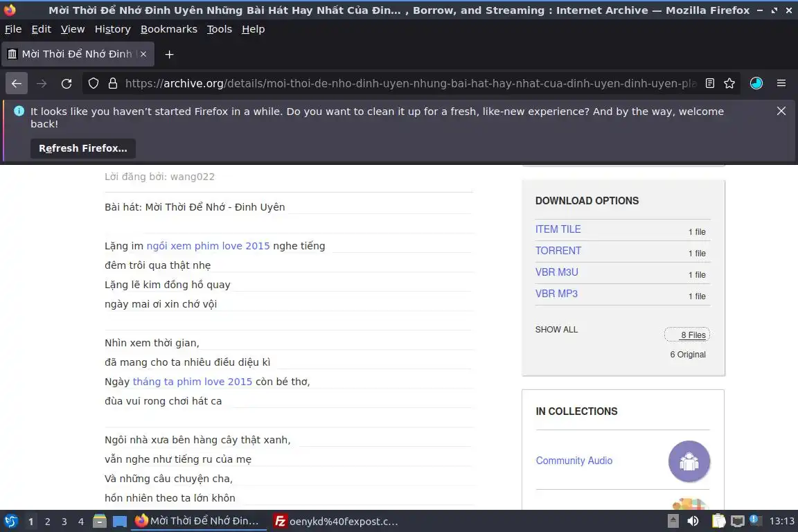This screenshot has height=532, width=798.
Task: Click the 13:13 taskbar clock
Action: click(781, 522)
